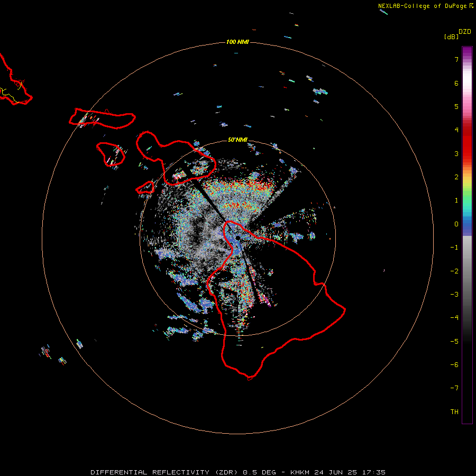Click the Molokai island outline
The image size is (476, 476).
pyautogui.click(x=102, y=118)
